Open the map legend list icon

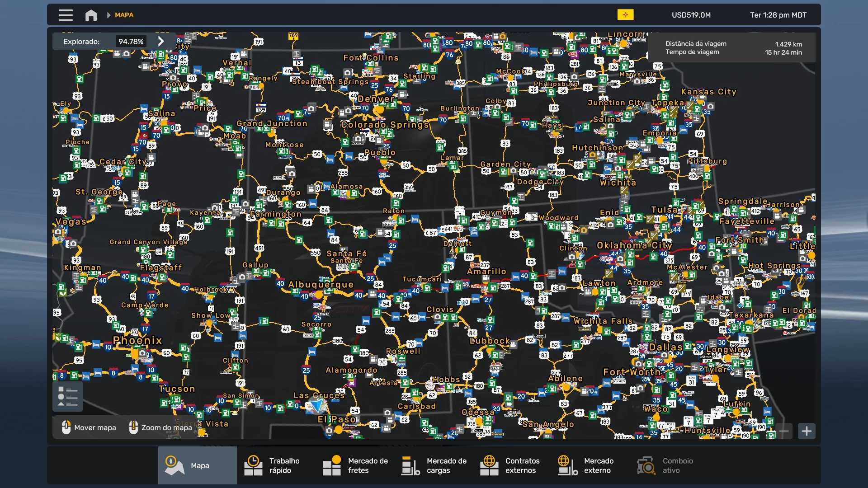(68, 396)
